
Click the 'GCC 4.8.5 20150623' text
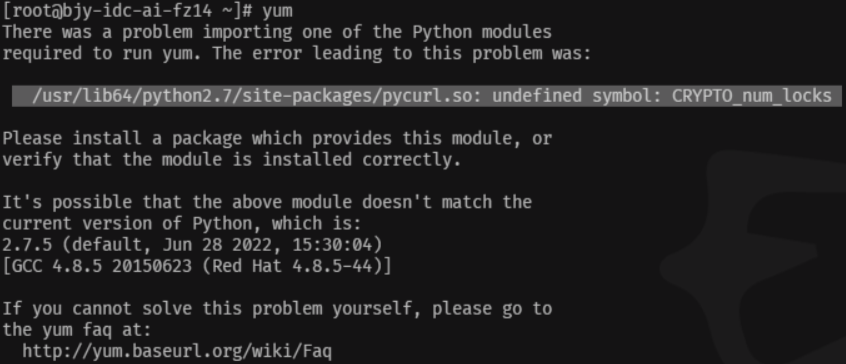[x=97, y=266]
